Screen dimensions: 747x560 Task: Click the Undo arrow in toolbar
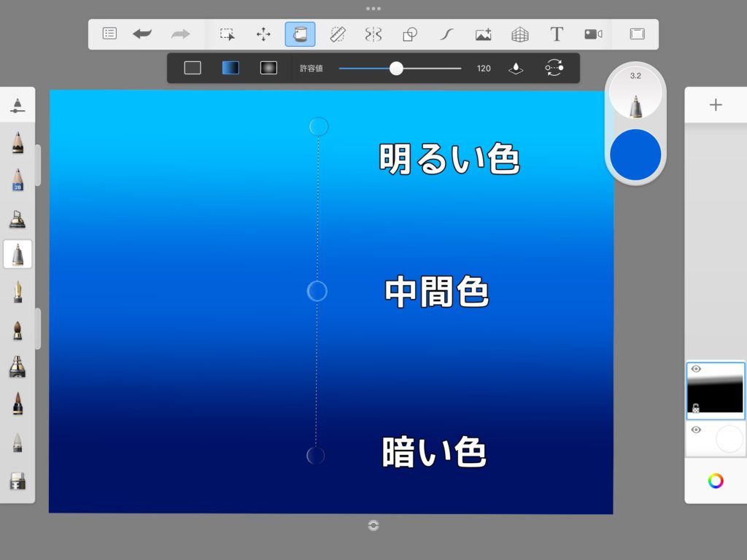pos(142,34)
